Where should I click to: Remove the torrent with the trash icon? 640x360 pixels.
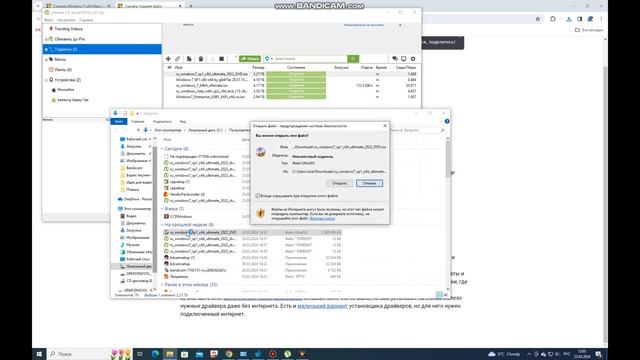tap(201, 59)
